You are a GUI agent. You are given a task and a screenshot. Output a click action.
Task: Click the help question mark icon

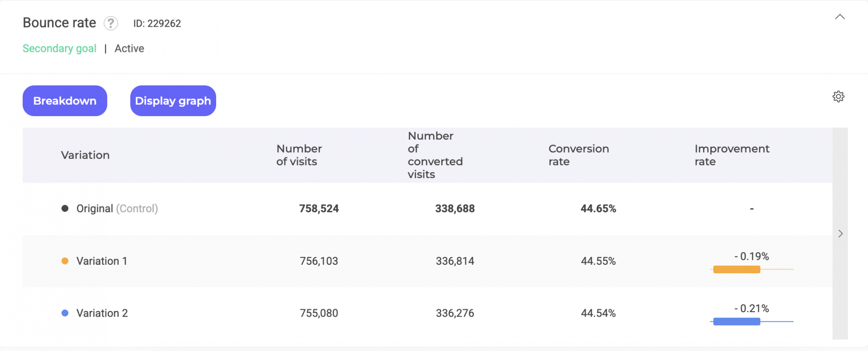[111, 23]
